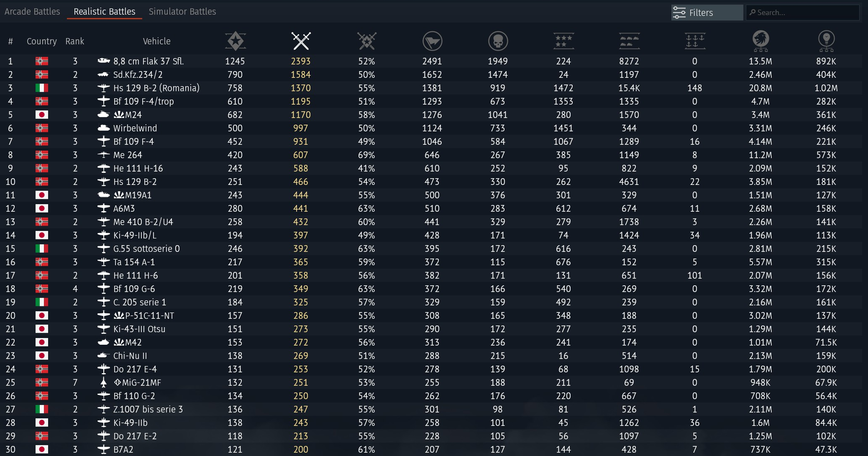This screenshot has height=456, width=868.
Task: Sort table by Rank header
Action: point(74,41)
